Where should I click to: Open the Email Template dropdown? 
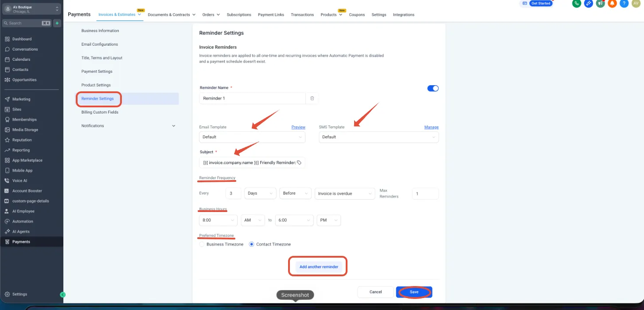[252, 137]
